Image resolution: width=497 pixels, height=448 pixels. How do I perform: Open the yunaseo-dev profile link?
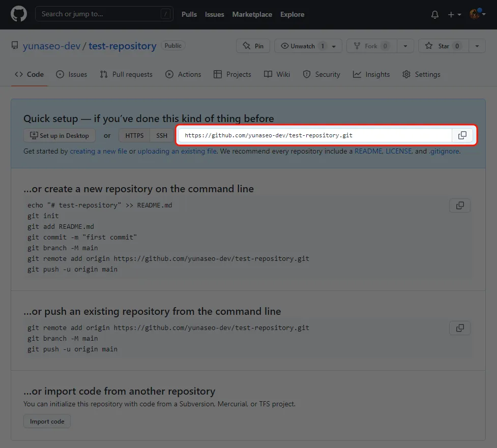pyautogui.click(x=51, y=46)
